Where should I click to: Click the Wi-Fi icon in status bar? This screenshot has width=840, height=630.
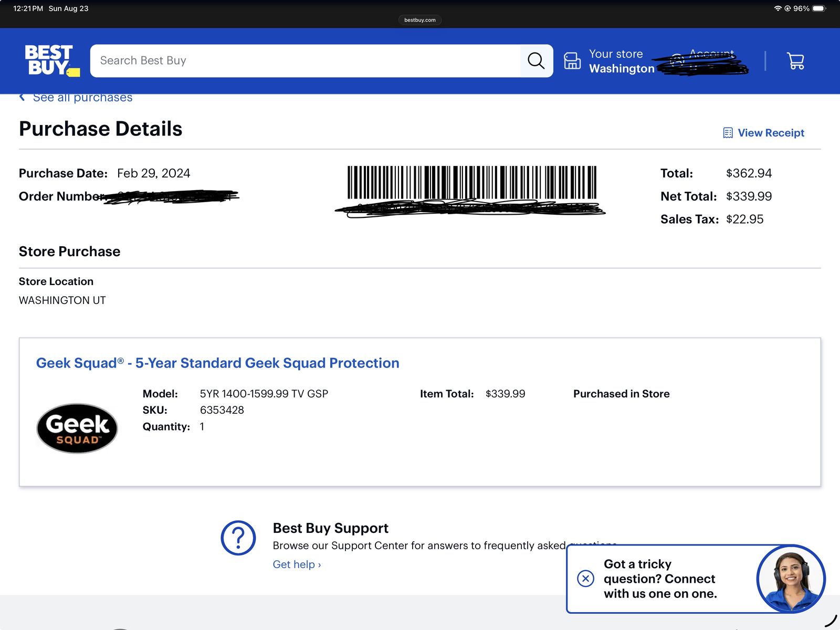pyautogui.click(x=778, y=8)
